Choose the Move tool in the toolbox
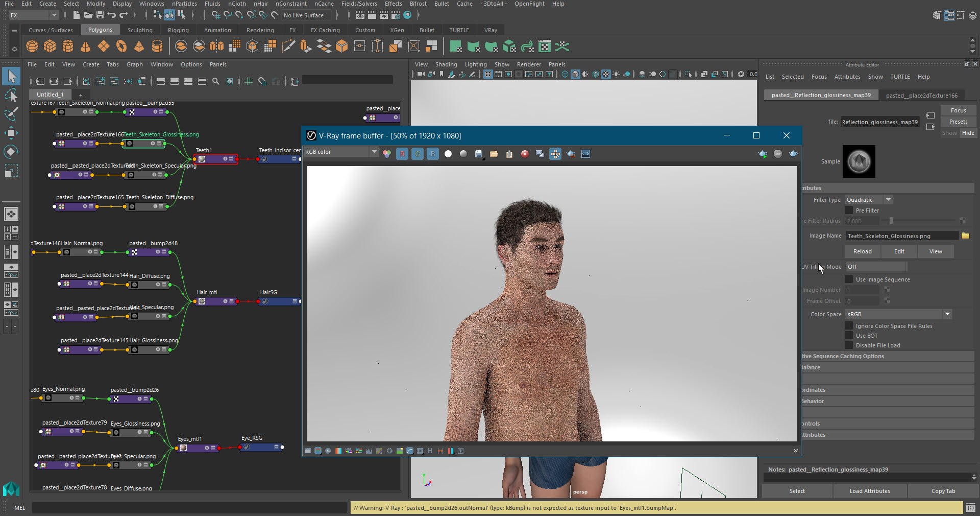This screenshot has height=516, width=980. [11, 133]
